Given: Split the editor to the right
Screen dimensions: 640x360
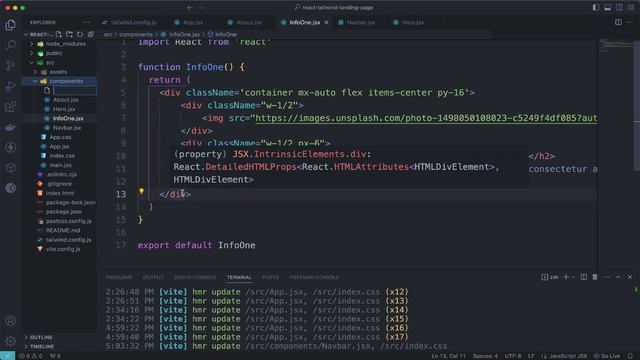Looking at the screenshot, I should pos(618,22).
